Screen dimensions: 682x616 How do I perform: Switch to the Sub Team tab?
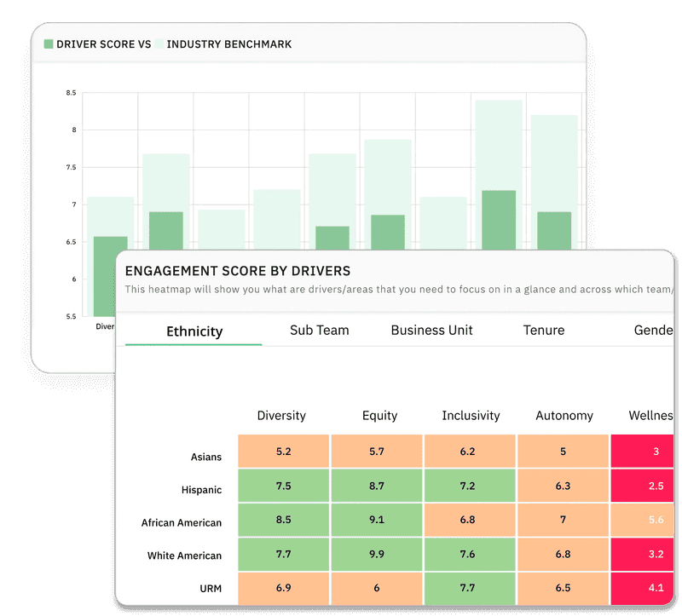coord(319,331)
